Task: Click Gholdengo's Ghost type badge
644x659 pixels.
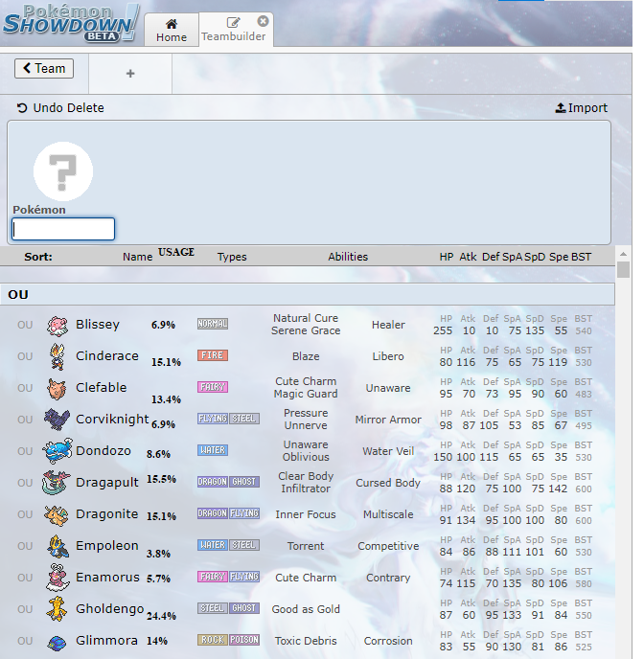Action: 244,608
